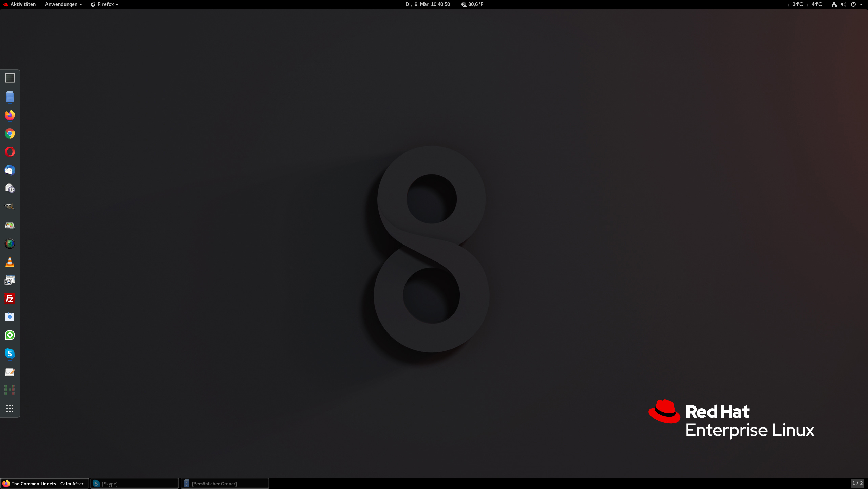Launch FileZilla from the dock
This screenshot has height=489, width=868.
coord(10,298)
